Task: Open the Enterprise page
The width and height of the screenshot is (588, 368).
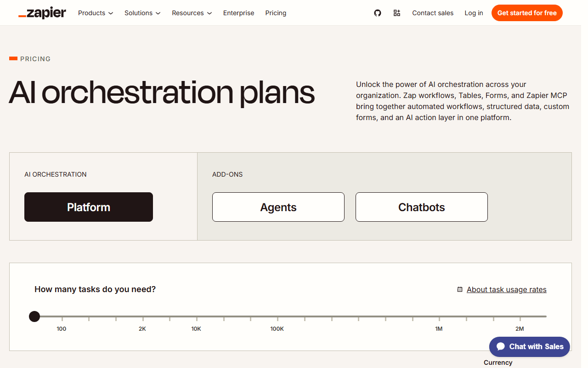Action: pos(238,13)
